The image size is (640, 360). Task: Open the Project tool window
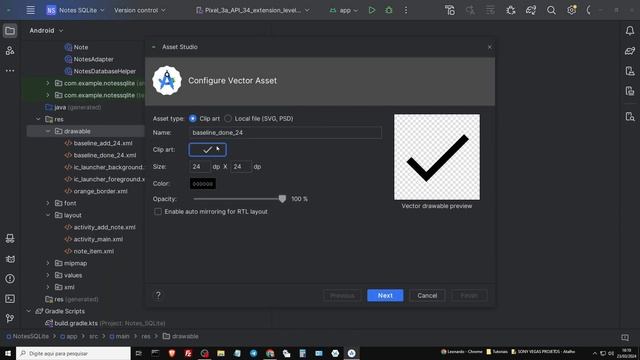pyautogui.click(x=10, y=31)
